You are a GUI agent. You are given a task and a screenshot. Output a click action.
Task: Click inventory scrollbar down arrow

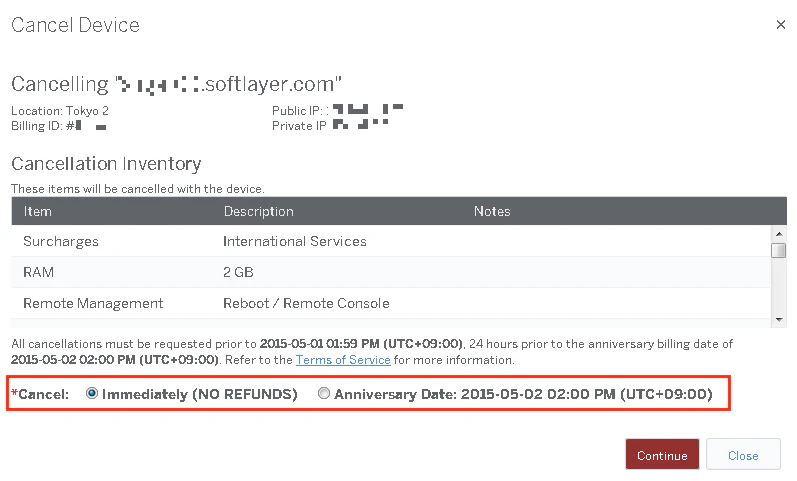tap(778, 320)
